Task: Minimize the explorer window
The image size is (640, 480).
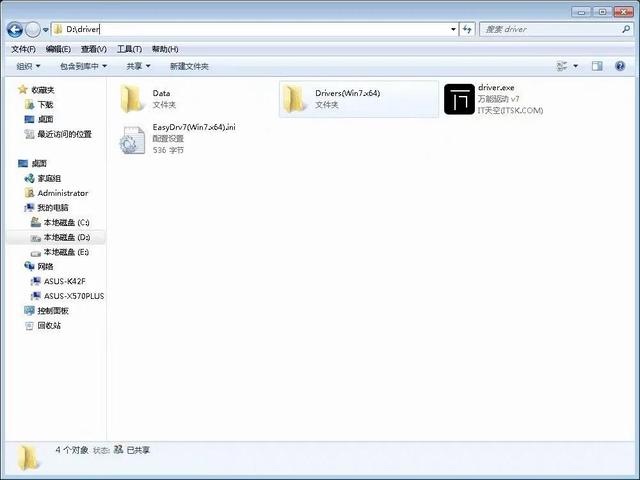Action: tap(581, 12)
